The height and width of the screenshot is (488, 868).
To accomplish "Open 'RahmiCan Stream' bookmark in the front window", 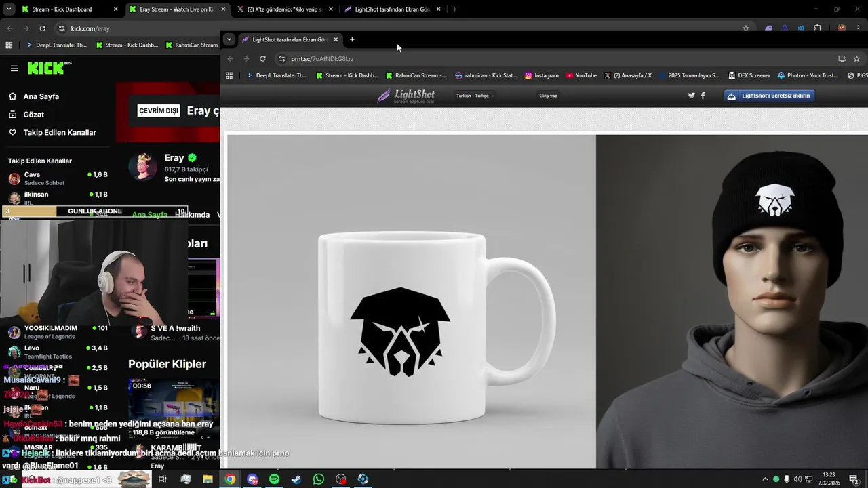I will [x=416, y=75].
